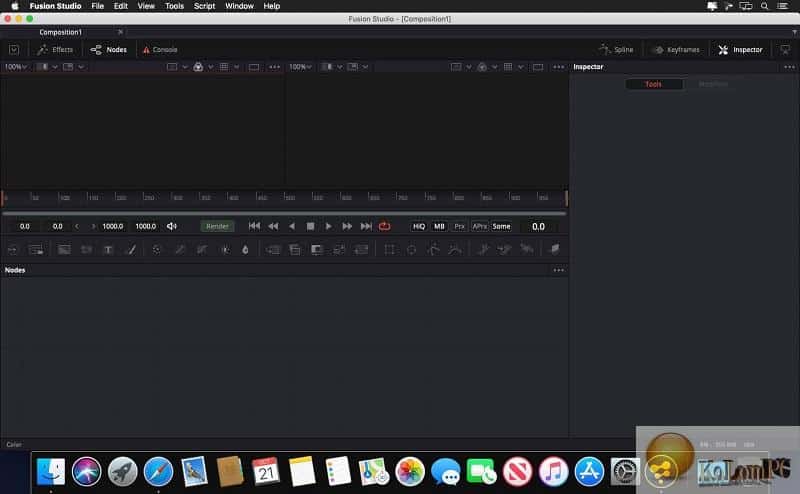Expand left viewer color channel dropdown arrow
The image size is (800, 494).
[x=210, y=67]
